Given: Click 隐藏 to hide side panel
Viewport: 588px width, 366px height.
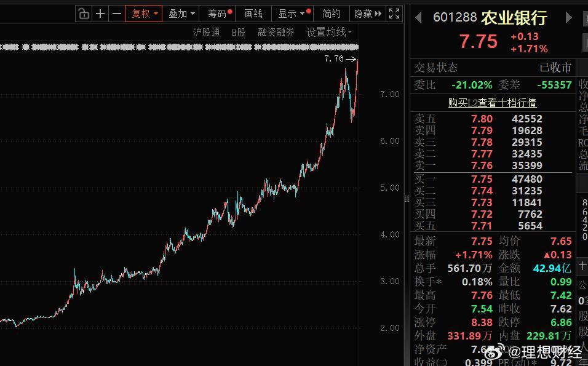Looking at the screenshot, I should pos(368,14).
